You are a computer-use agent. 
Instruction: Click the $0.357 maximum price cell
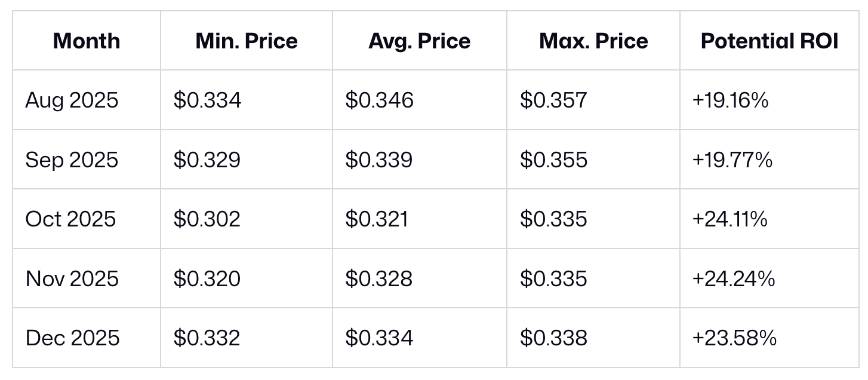pyautogui.click(x=553, y=100)
